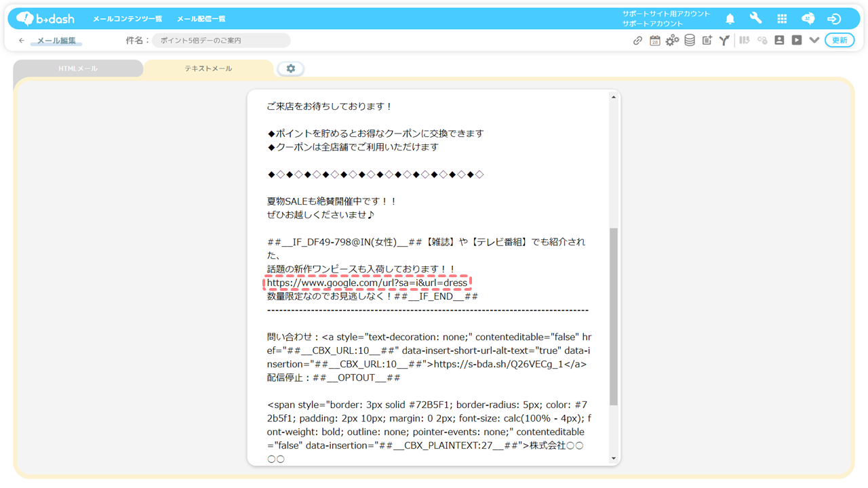Click the 数量限定なのでお見逃しなく line
868x488 pixels.
372,296
